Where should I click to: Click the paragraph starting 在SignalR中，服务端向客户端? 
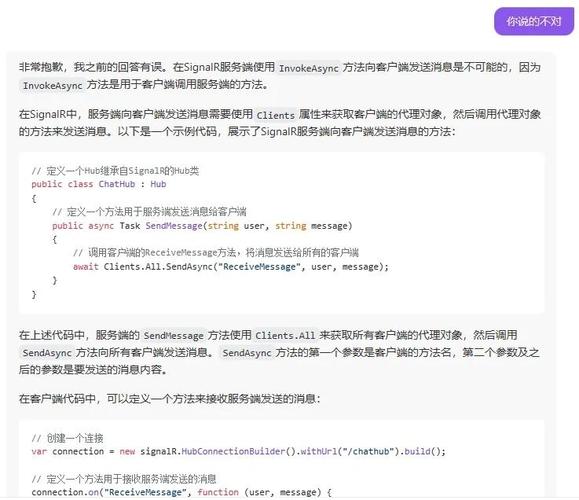click(280, 123)
